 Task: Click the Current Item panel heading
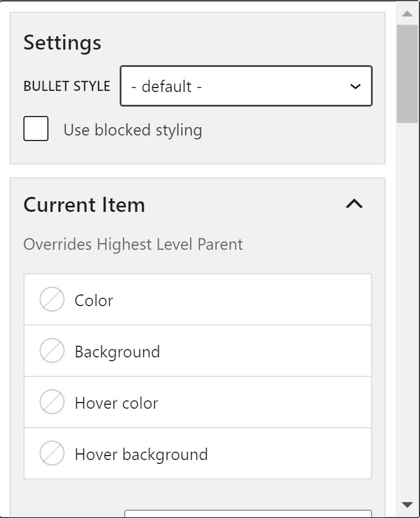(84, 205)
